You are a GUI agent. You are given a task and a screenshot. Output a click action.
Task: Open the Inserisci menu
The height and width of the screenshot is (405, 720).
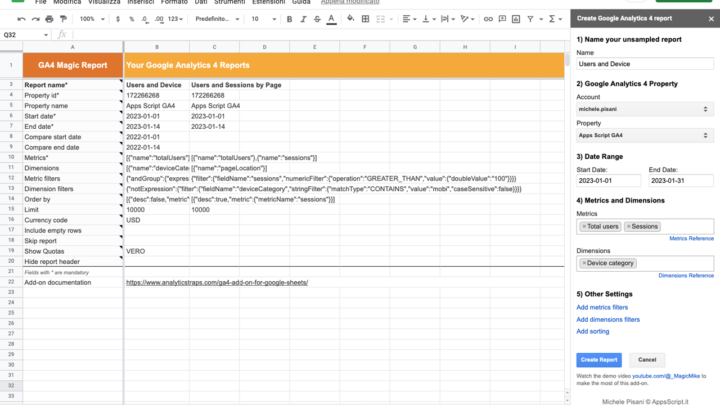pos(141,2)
